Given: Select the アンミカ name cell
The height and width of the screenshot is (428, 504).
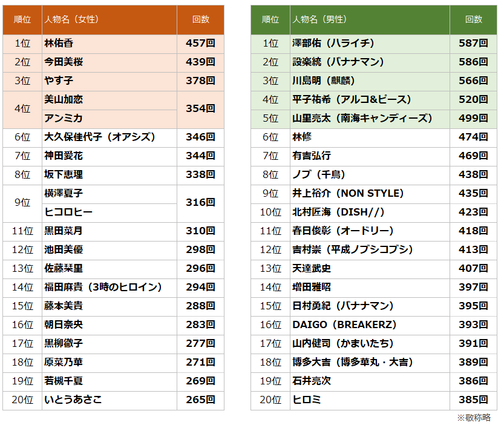Looking at the screenshot, I should (64, 118).
